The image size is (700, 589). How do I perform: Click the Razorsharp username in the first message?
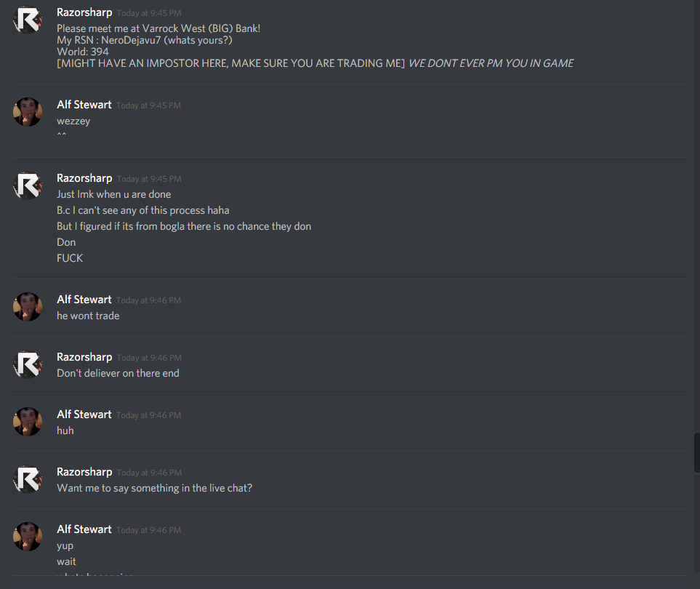(84, 12)
